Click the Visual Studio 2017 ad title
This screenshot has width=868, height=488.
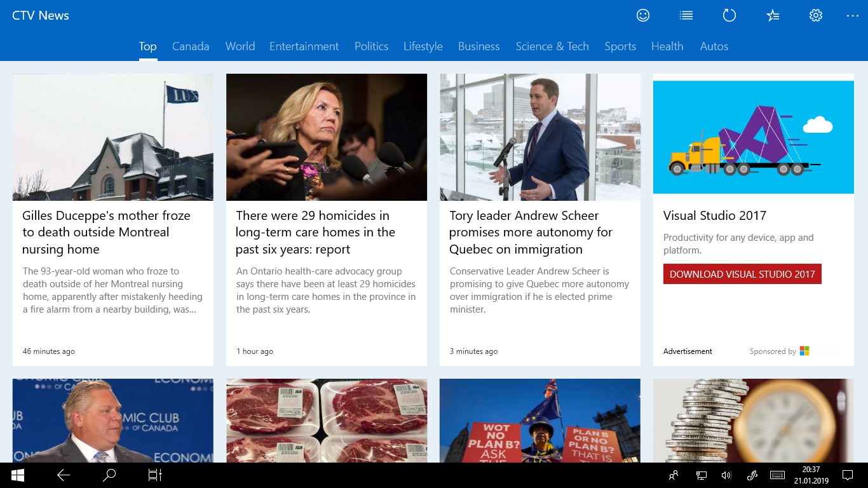pyautogui.click(x=715, y=215)
